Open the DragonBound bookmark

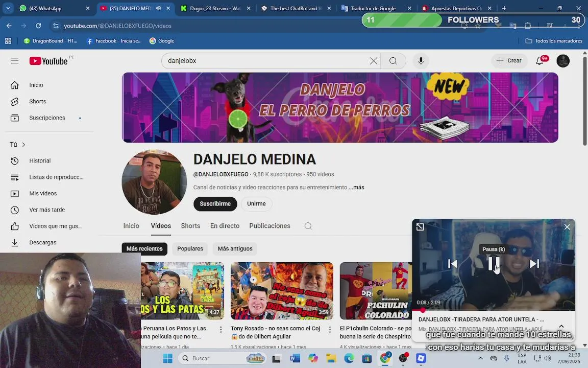tap(51, 41)
